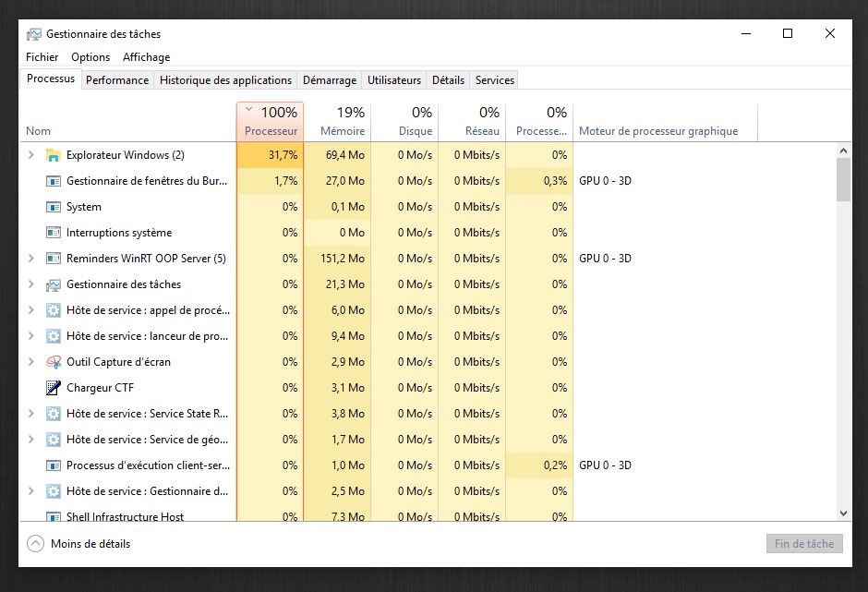Select the Outil Capture d'écran scissors icon
This screenshot has height=592, width=868.
click(x=54, y=362)
